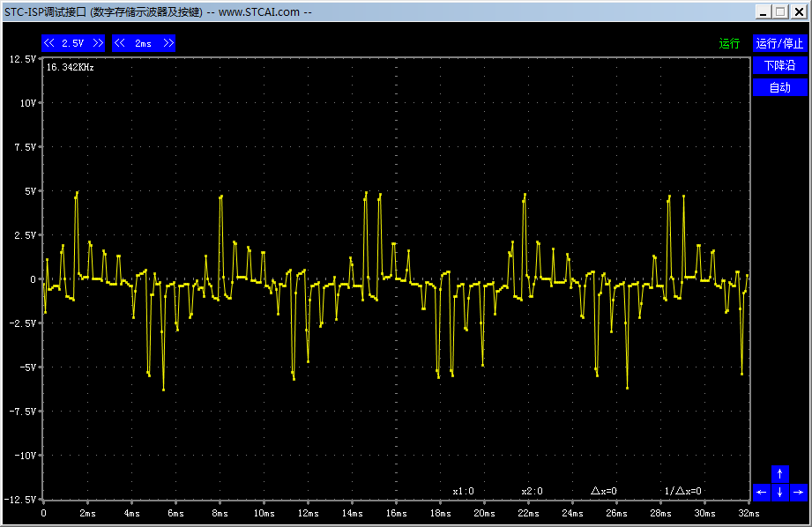
Task: Shift waveform up with the up arrow
Action: coord(780,473)
